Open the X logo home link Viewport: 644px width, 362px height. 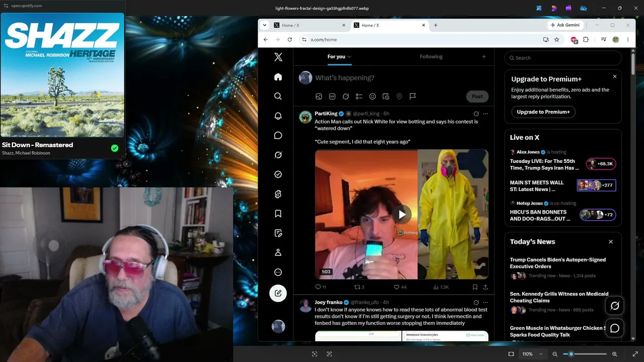pos(278,57)
